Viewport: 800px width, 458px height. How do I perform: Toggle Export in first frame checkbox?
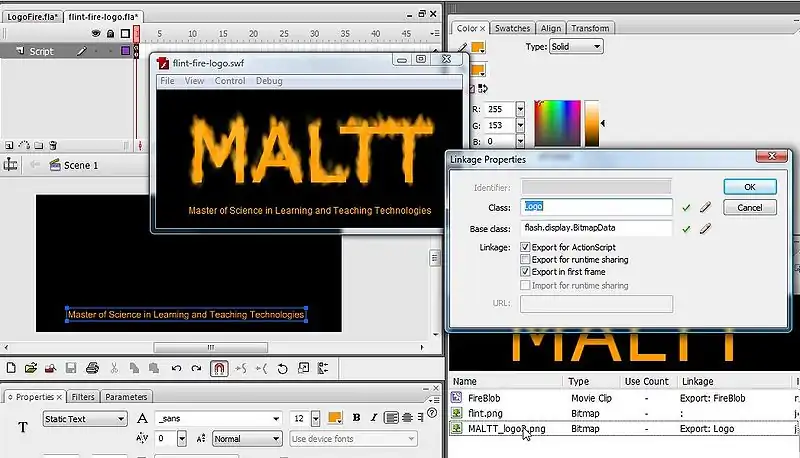525,272
